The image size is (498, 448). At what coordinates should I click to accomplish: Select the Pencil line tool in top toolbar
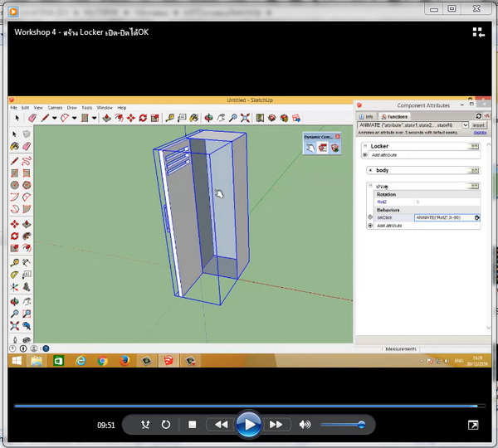point(45,118)
